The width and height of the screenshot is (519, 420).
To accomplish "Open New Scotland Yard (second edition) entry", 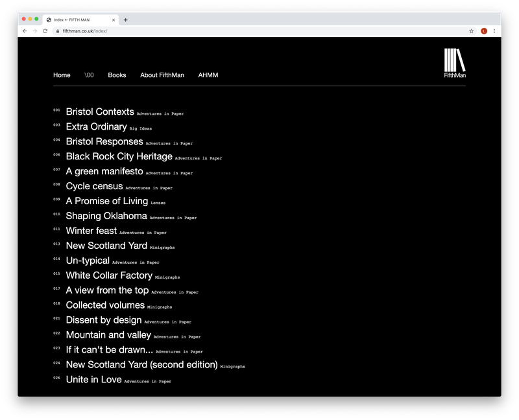I will pyautogui.click(x=141, y=365).
